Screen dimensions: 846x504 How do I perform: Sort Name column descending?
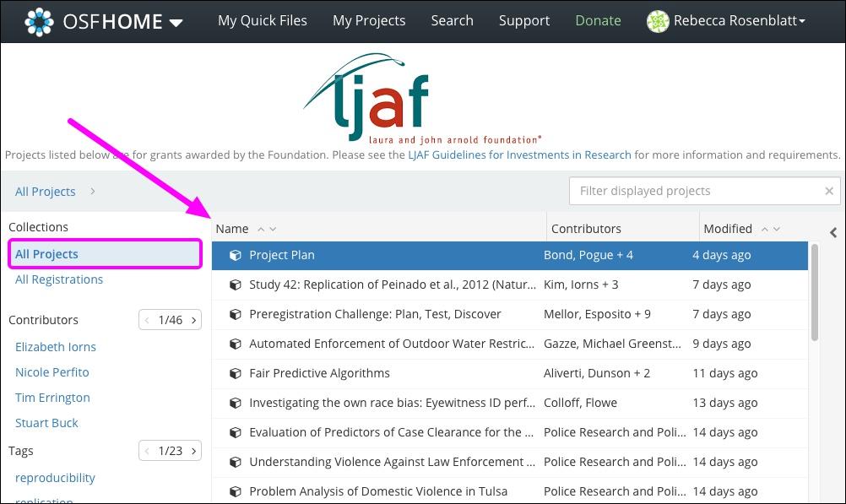pos(273,230)
